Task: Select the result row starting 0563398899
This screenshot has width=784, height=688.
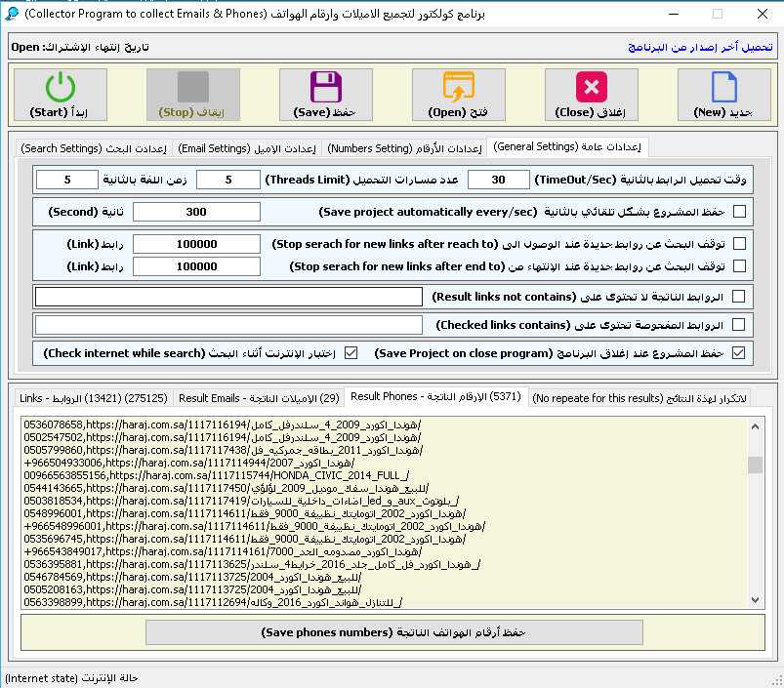Action: pyautogui.click(x=213, y=602)
